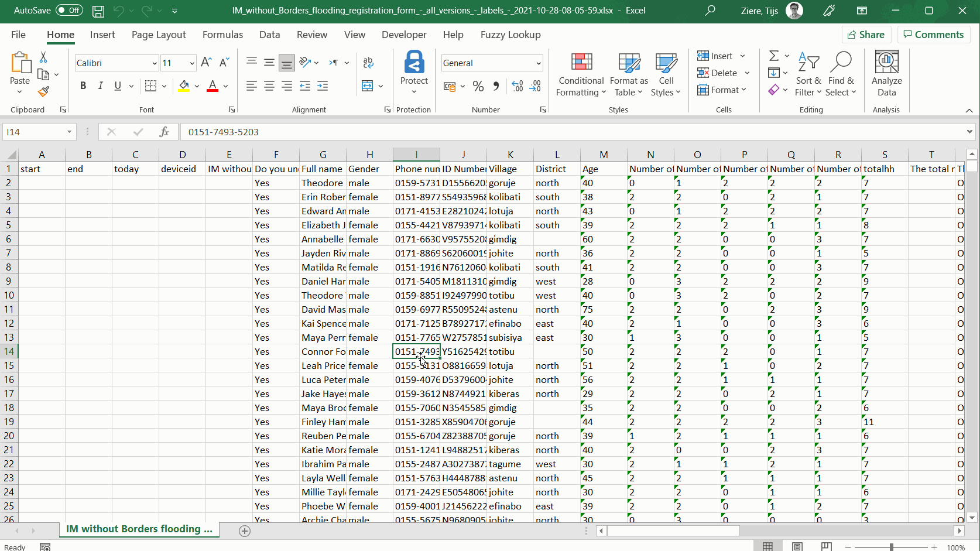Open the General number format dropdown
Image resolution: width=980 pixels, height=551 pixels.
[539, 63]
